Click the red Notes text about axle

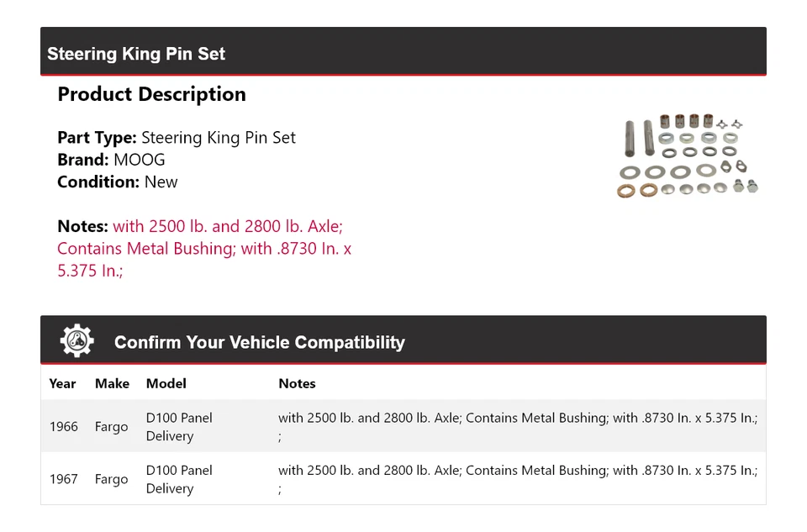coord(204,249)
